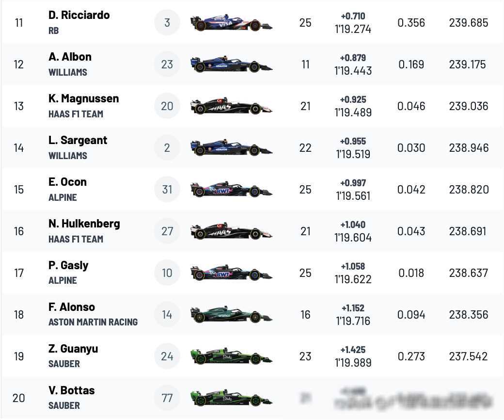The height and width of the screenshot is (420, 504).
Task: Click lap time 1'19.274
Action: click(x=353, y=29)
